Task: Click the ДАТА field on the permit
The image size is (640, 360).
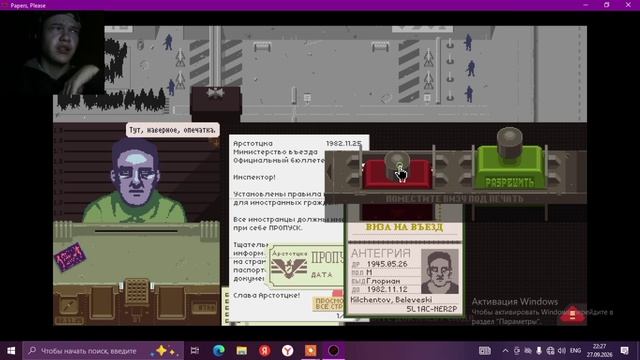Action: [x=322, y=275]
